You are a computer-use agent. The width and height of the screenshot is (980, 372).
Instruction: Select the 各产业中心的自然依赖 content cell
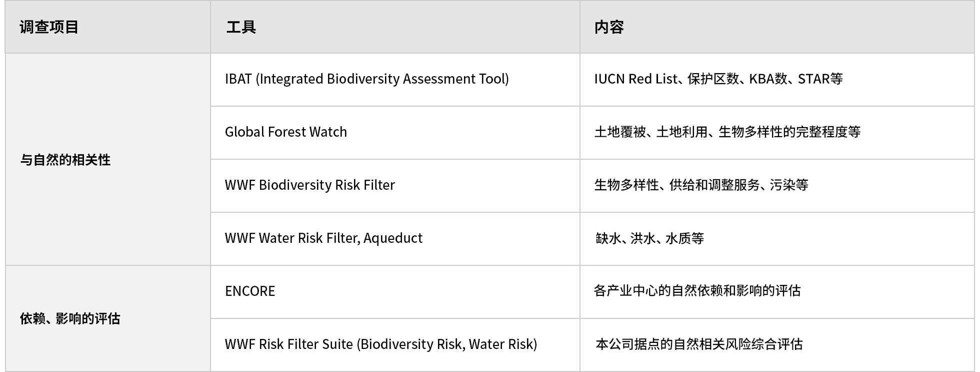tap(777, 292)
